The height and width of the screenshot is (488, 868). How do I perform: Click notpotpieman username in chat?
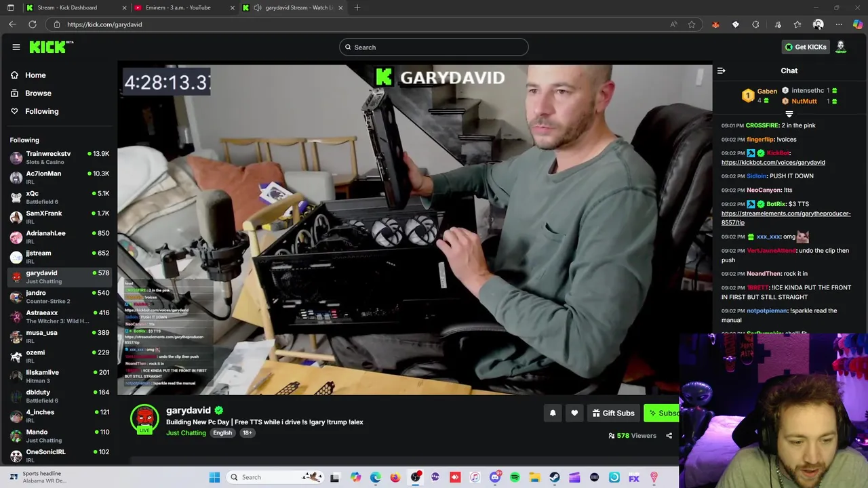(x=767, y=311)
